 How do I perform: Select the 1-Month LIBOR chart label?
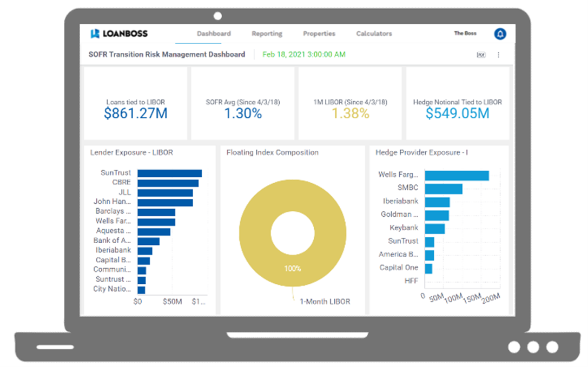pos(325,302)
